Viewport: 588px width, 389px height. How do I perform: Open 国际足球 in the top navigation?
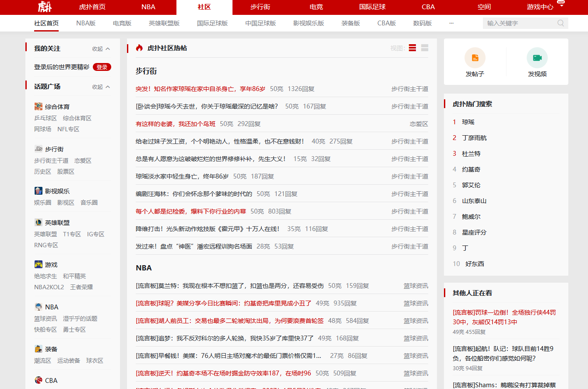point(373,7)
